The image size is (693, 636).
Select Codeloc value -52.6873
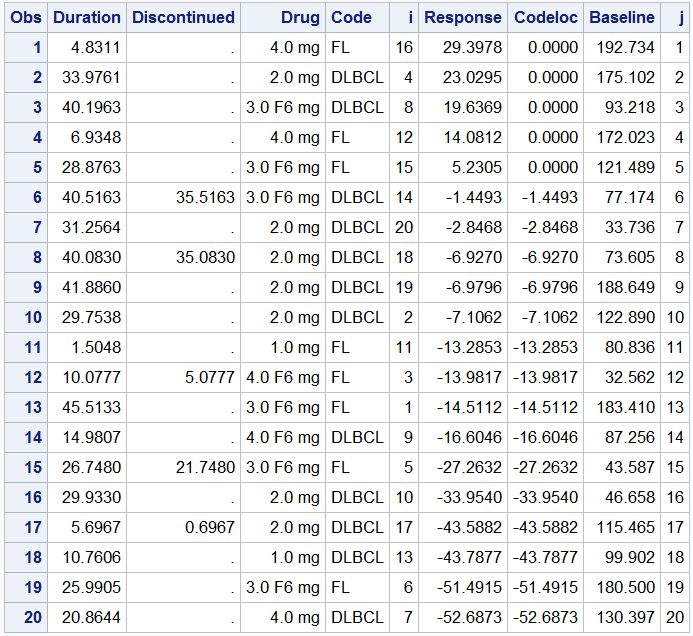click(x=545, y=617)
